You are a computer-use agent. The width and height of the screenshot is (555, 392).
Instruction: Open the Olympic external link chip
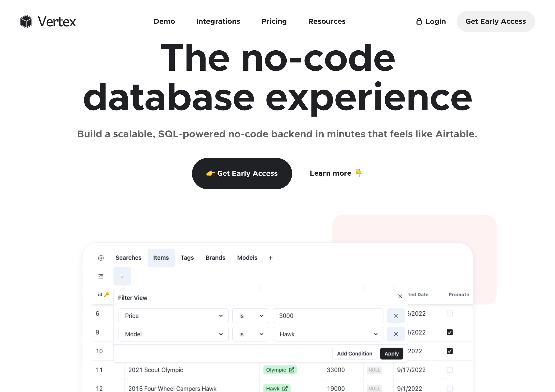point(280,370)
